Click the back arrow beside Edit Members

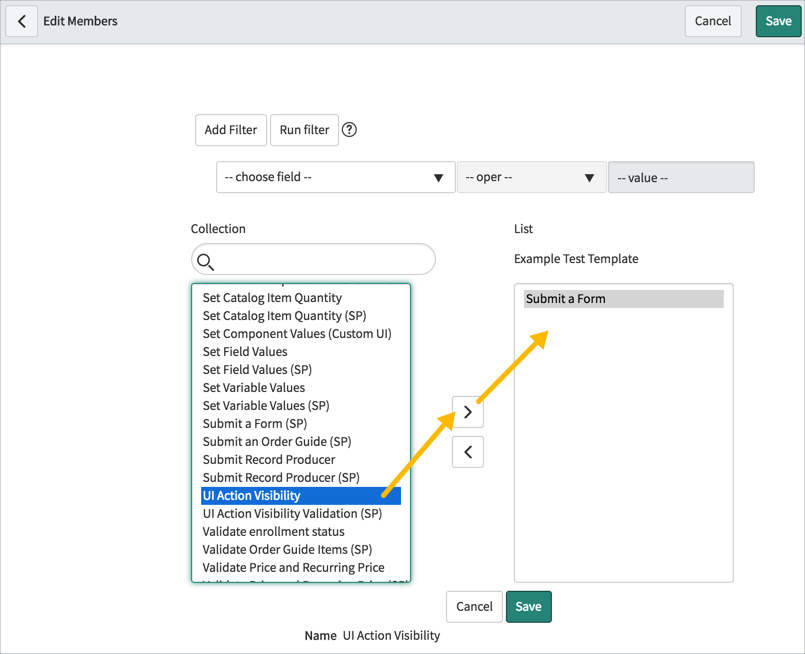click(21, 20)
